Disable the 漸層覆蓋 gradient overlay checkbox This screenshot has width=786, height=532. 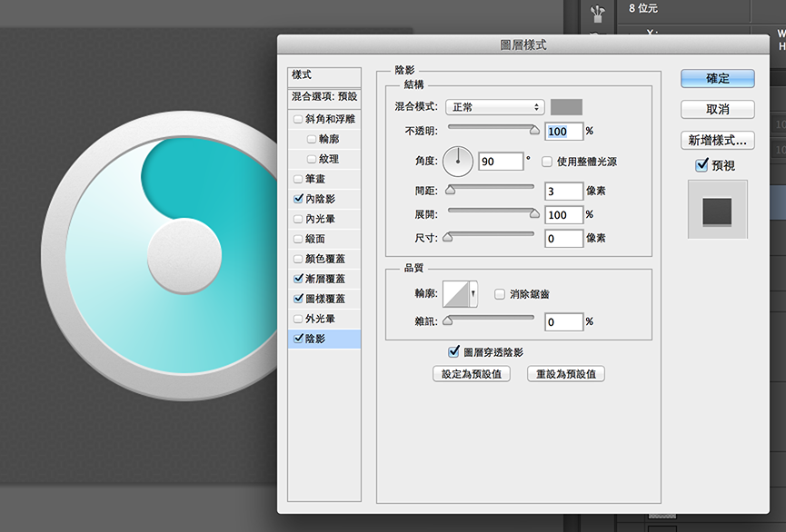coord(298,279)
